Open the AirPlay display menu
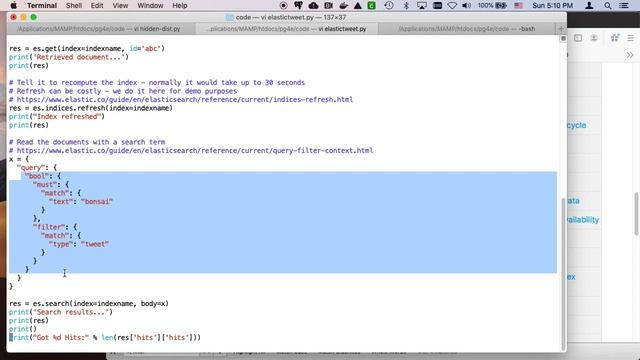The height and width of the screenshot is (360, 640). pos(422,5)
